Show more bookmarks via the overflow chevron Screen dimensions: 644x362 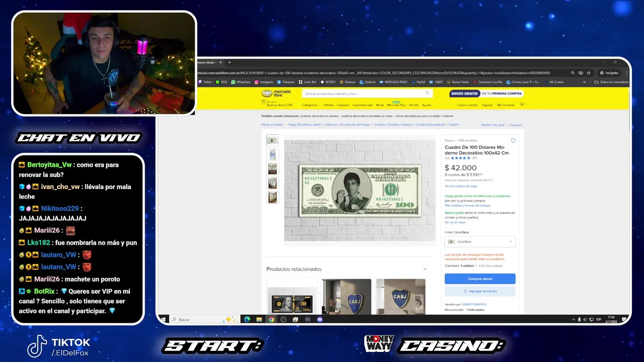[584, 82]
